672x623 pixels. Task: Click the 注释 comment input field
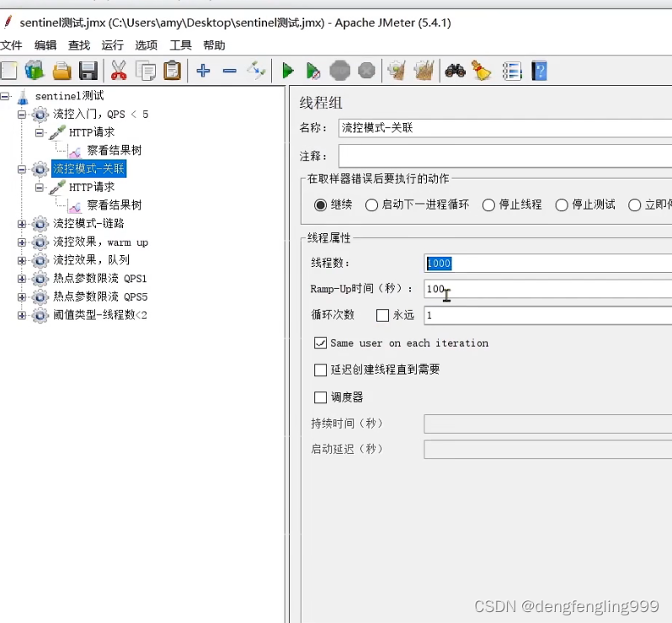click(x=505, y=156)
